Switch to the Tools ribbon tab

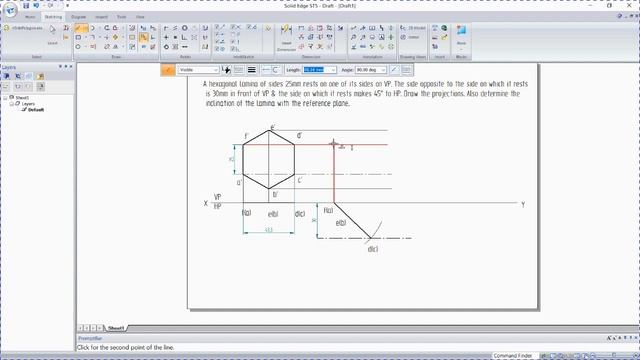[121, 17]
